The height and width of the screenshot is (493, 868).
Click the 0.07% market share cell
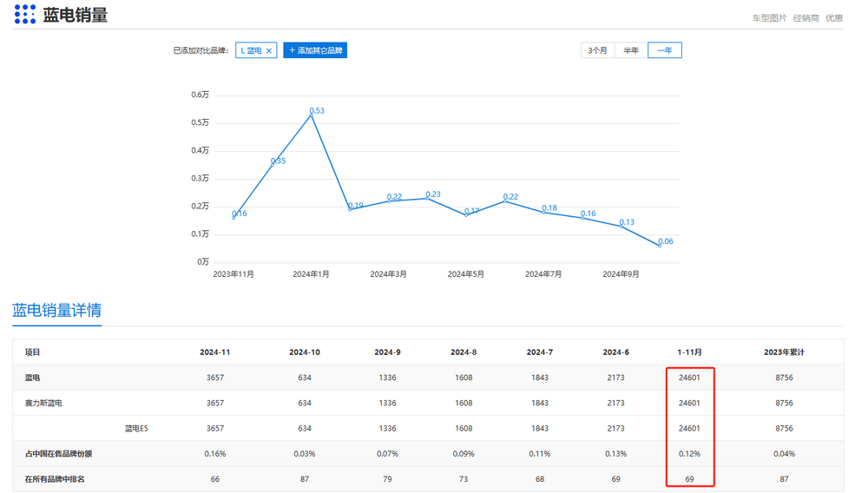coord(387,454)
